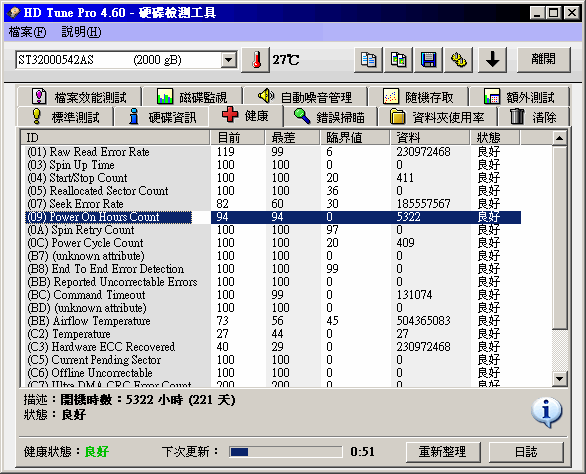Select the (03) Spin Up Time row
Image resolution: width=586 pixels, height=474 pixels.
click(x=273, y=165)
